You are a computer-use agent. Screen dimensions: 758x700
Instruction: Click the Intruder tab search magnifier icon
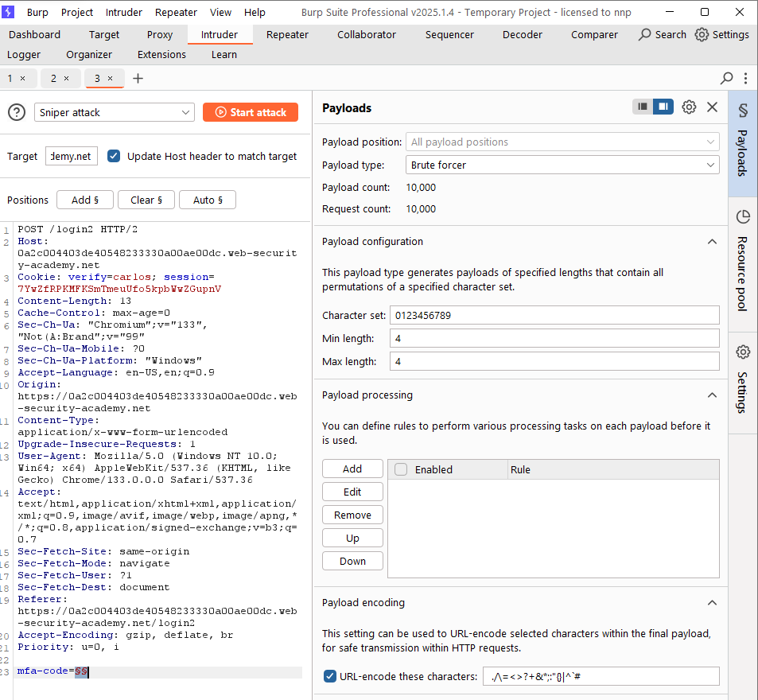pyautogui.click(x=726, y=78)
